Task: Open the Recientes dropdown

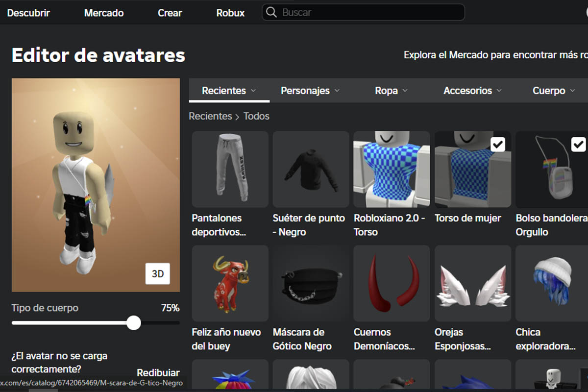Action: tap(228, 90)
